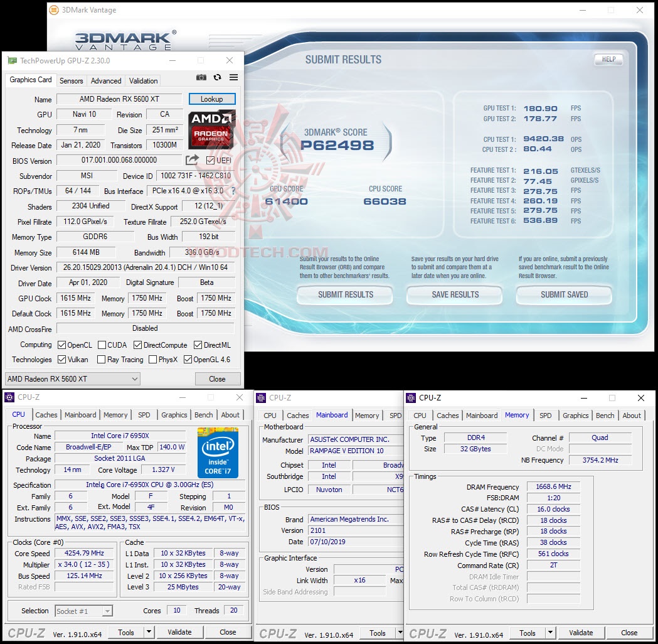Click the BIOS version share/export icon
This screenshot has width=658, height=644.
(192, 160)
